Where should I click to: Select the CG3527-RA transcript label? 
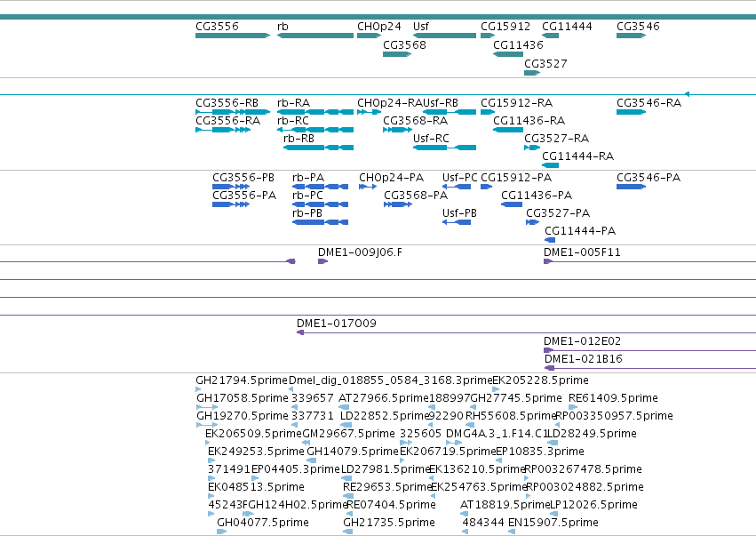pos(557,139)
